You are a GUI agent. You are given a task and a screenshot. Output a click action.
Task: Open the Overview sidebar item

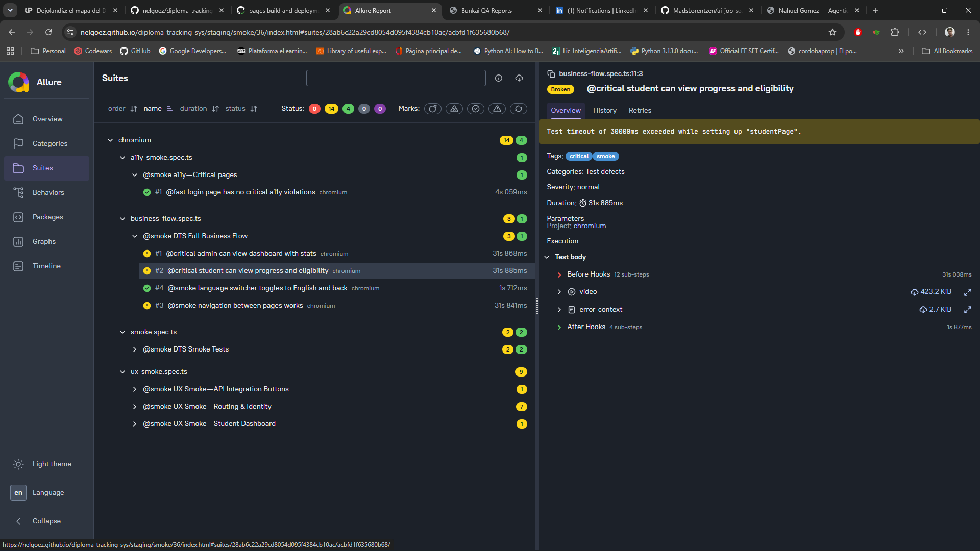(x=47, y=119)
